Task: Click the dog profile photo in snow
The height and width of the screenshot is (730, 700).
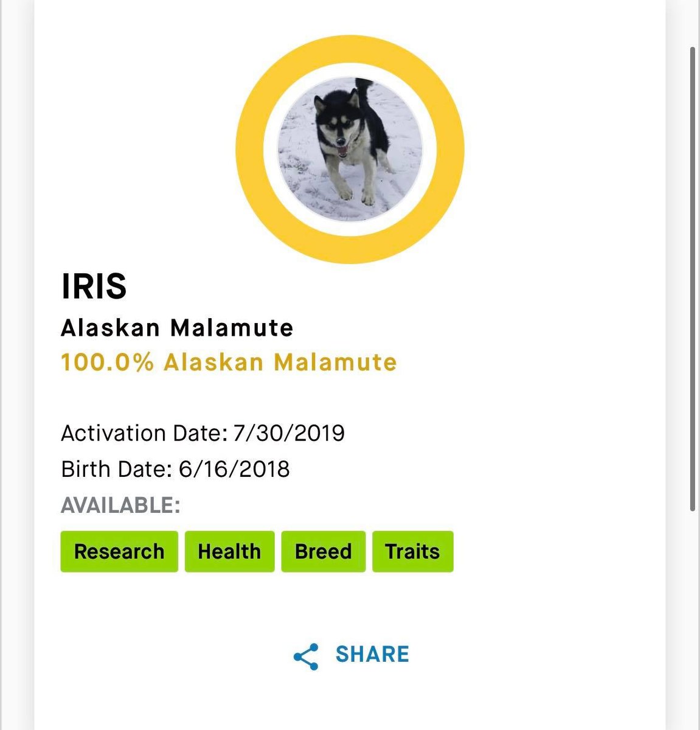Action: (x=350, y=150)
